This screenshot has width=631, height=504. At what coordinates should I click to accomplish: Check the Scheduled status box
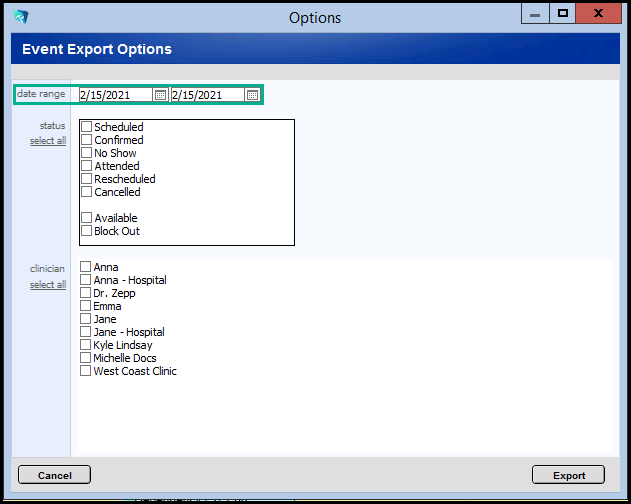pyautogui.click(x=87, y=127)
